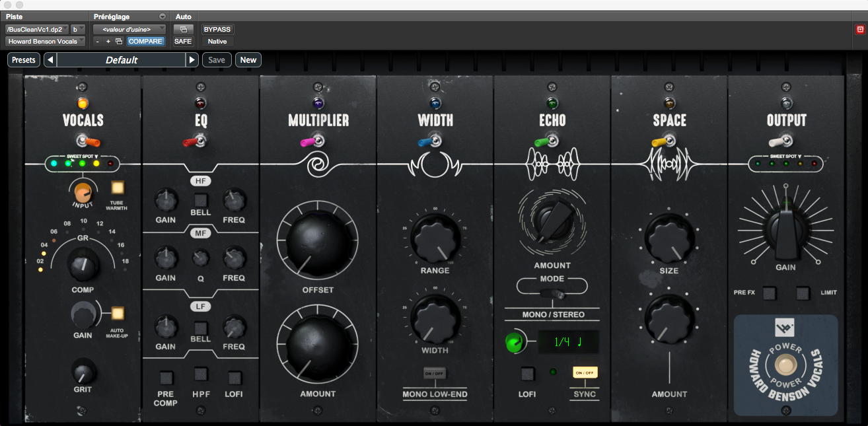Click the Width module horn icon

click(x=435, y=162)
